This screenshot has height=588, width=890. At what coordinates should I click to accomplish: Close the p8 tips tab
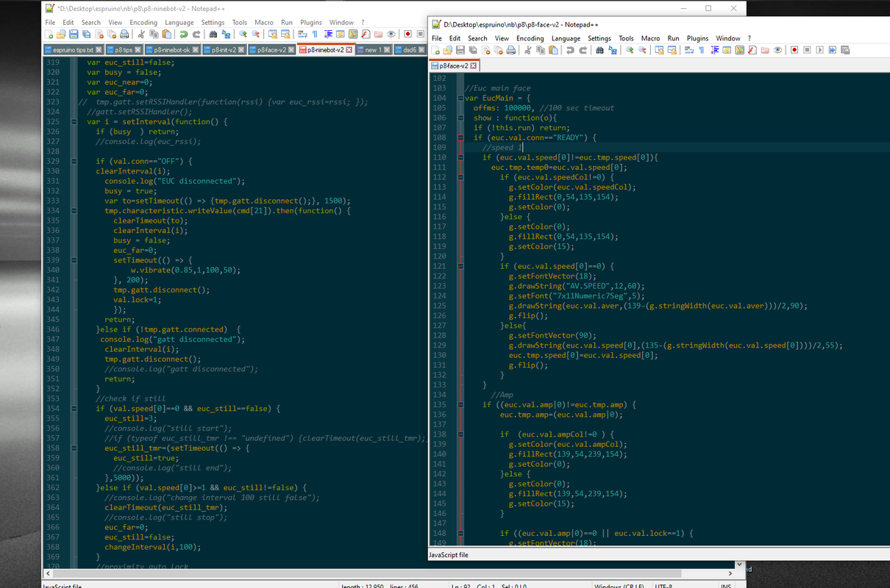(139, 50)
